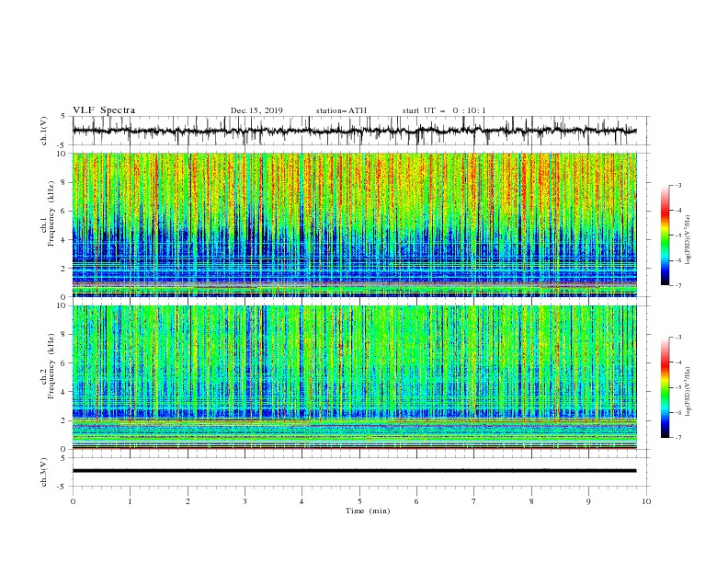Click the "Time (min)" x-axis label
This screenshot has width=728, height=563.
pyautogui.click(x=368, y=511)
